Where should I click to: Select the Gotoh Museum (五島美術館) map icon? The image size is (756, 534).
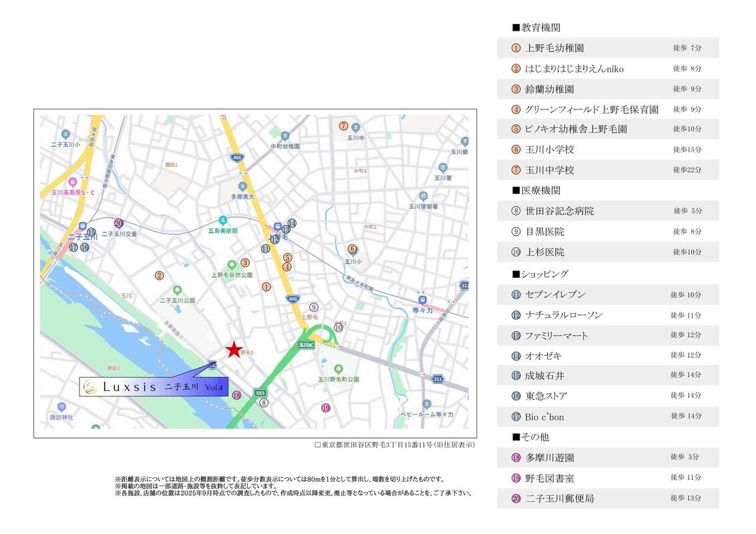pos(222,220)
